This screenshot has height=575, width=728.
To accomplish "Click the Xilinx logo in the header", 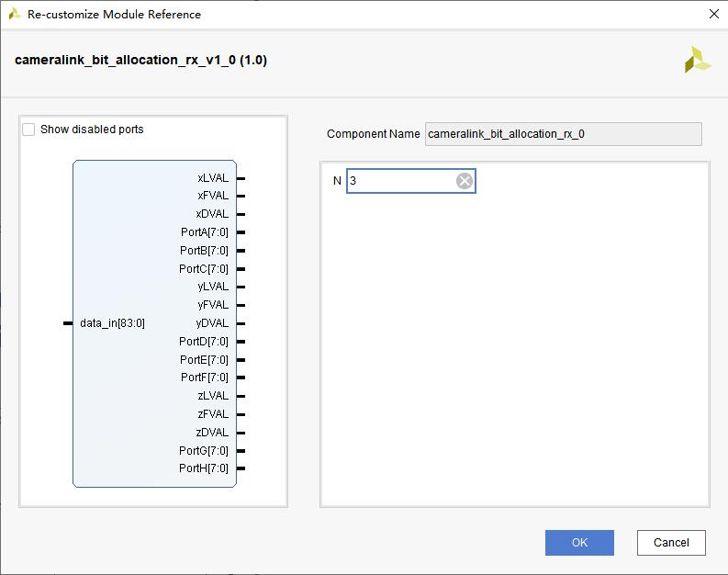I will (698, 60).
